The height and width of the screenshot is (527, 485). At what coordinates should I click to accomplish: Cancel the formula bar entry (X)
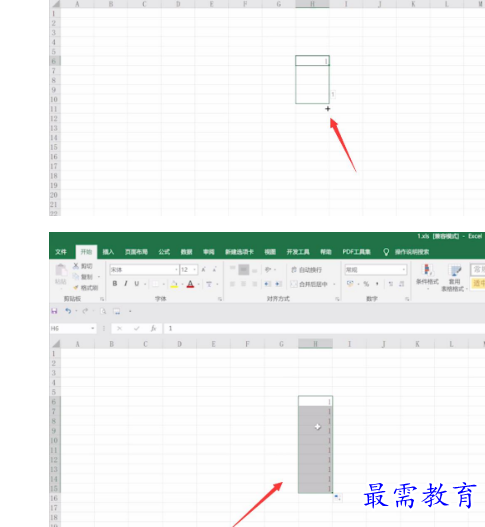pos(120,328)
